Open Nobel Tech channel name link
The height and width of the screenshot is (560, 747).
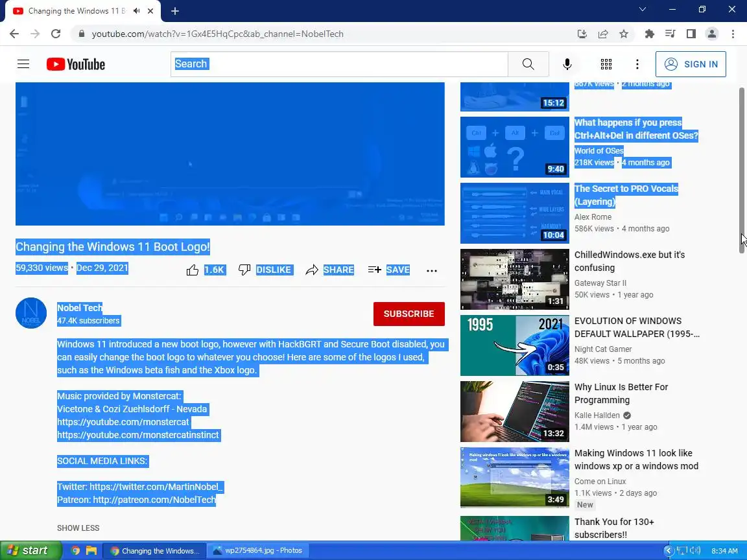click(80, 308)
